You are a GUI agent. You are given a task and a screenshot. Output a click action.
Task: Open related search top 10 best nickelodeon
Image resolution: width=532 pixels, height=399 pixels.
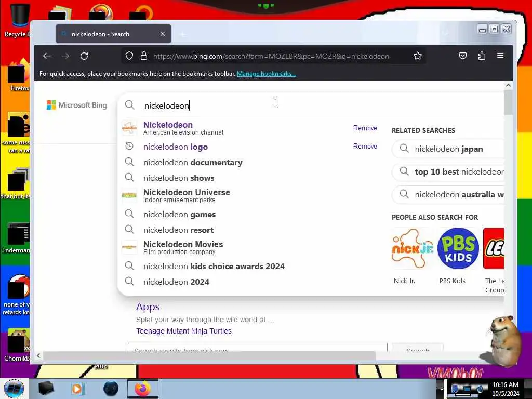[x=448, y=171]
